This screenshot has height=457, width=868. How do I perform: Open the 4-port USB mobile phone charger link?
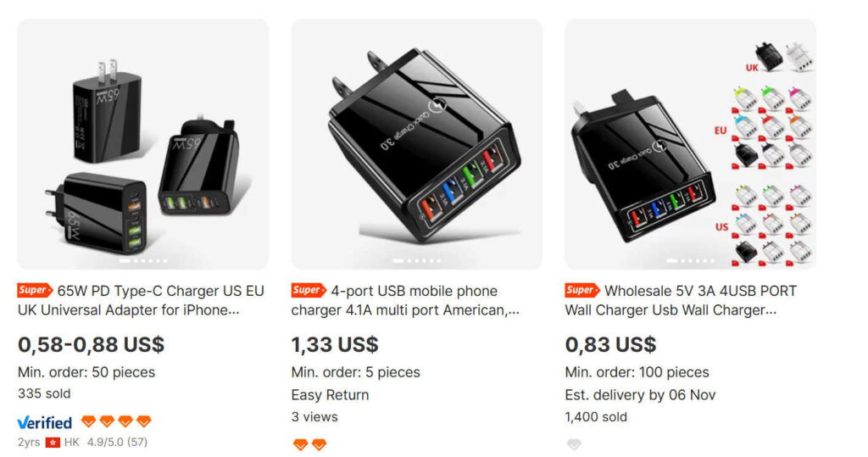point(406,300)
